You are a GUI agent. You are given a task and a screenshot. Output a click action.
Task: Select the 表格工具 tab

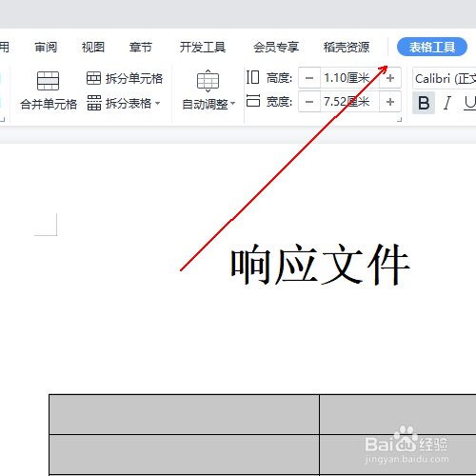point(432,47)
